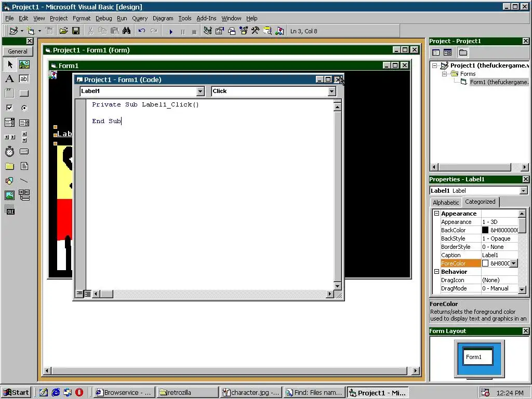Click View Code in Project panel
The height and width of the screenshot is (399, 532).
[x=436, y=52]
